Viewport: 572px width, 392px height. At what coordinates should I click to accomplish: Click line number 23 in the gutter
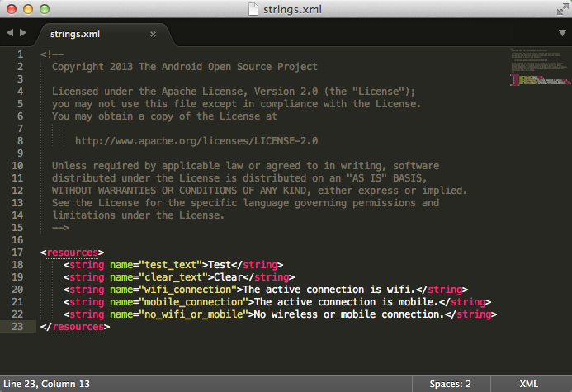[17, 326]
